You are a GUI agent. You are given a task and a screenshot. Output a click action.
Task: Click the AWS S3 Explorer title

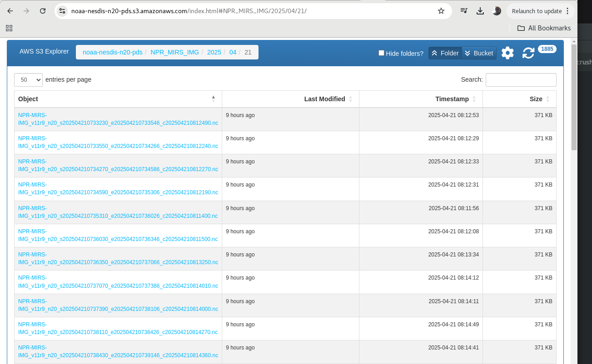(44, 51)
